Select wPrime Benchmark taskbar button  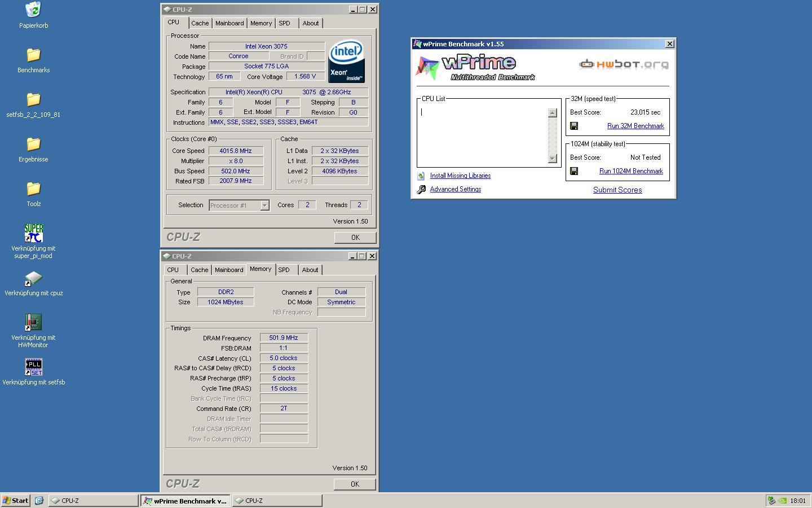186,501
